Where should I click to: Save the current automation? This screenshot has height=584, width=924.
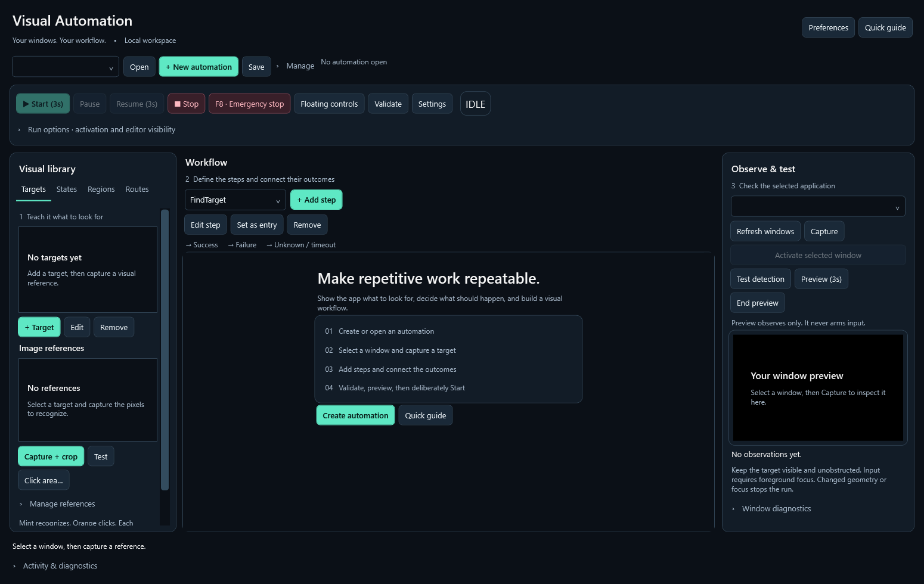(x=256, y=67)
